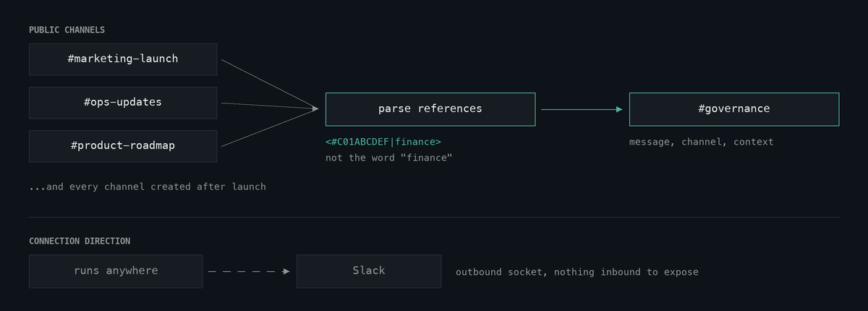
Task: Click the #ops-updates channel box
Action: [123, 103]
